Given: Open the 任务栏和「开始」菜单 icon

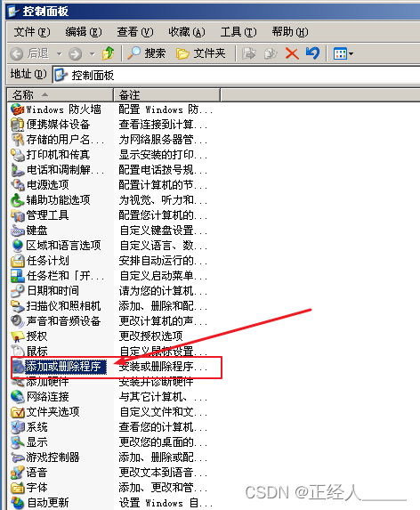Looking at the screenshot, I should pos(18,276).
